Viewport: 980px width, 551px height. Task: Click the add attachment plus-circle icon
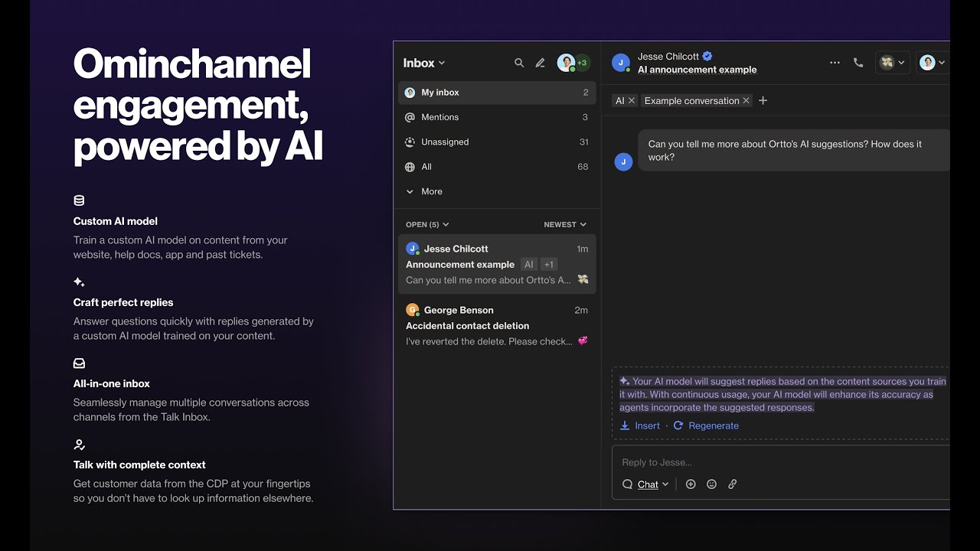click(x=691, y=484)
